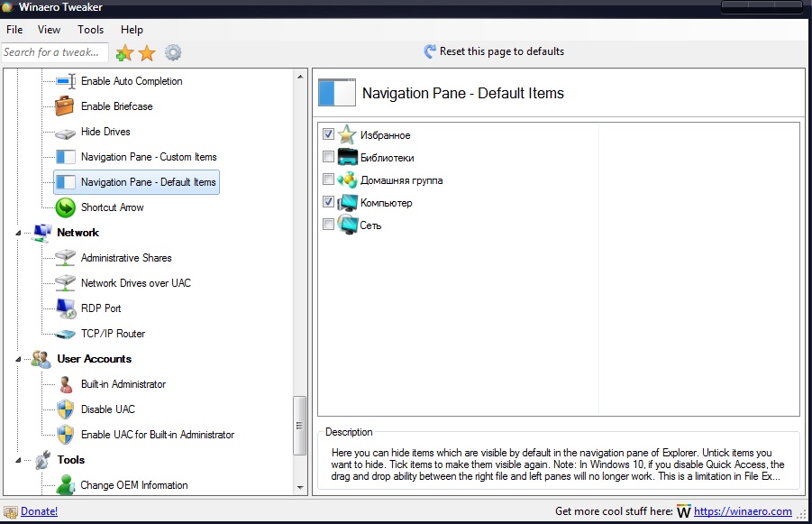This screenshot has height=524, width=812.
Task: Select Change OEM Information tree item
Action: coord(134,485)
